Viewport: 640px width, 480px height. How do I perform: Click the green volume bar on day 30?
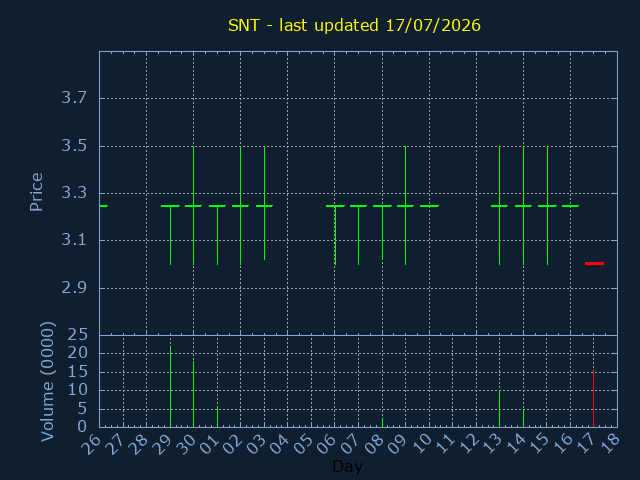[x=193, y=394]
